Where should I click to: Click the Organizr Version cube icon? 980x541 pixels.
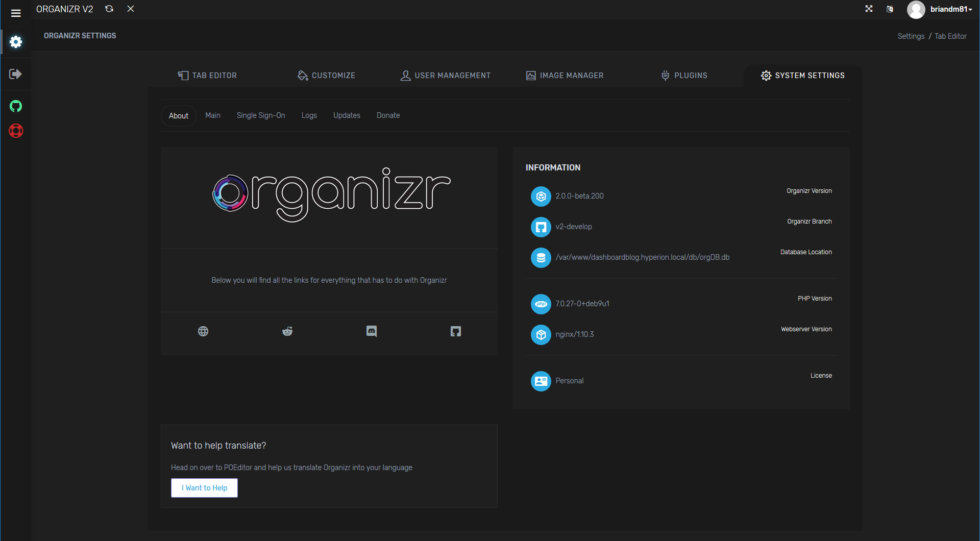pos(541,196)
